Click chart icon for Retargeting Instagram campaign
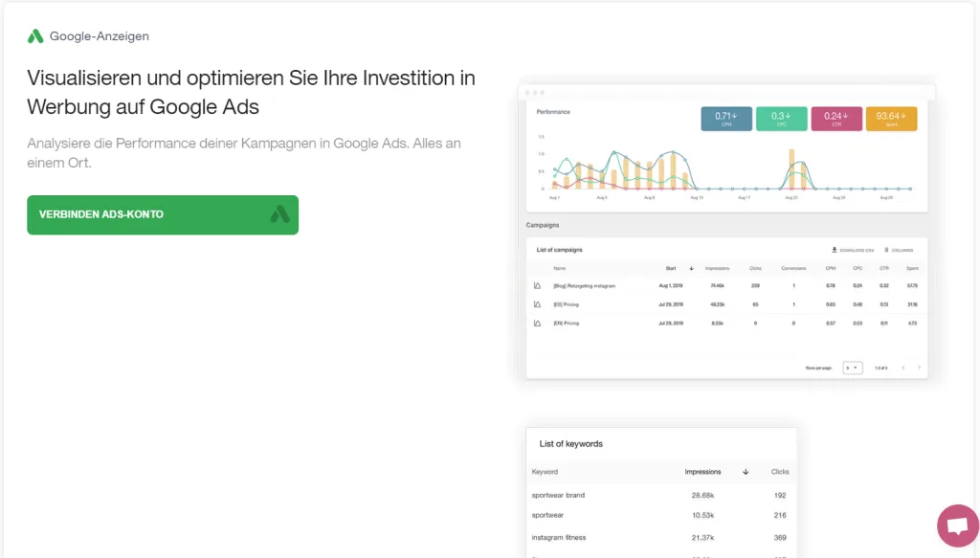This screenshot has width=980, height=558. [x=537, y=286]
